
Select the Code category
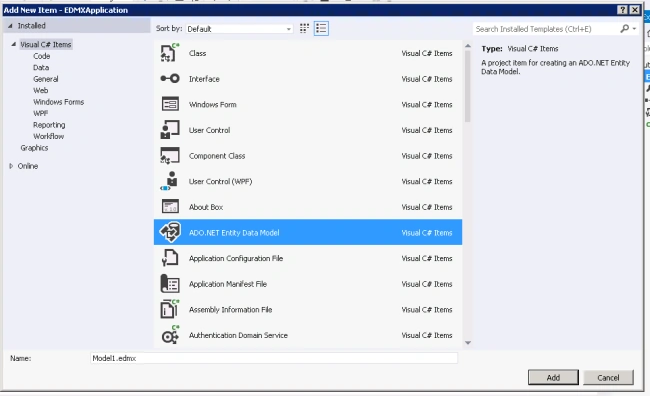click(41, 56)
